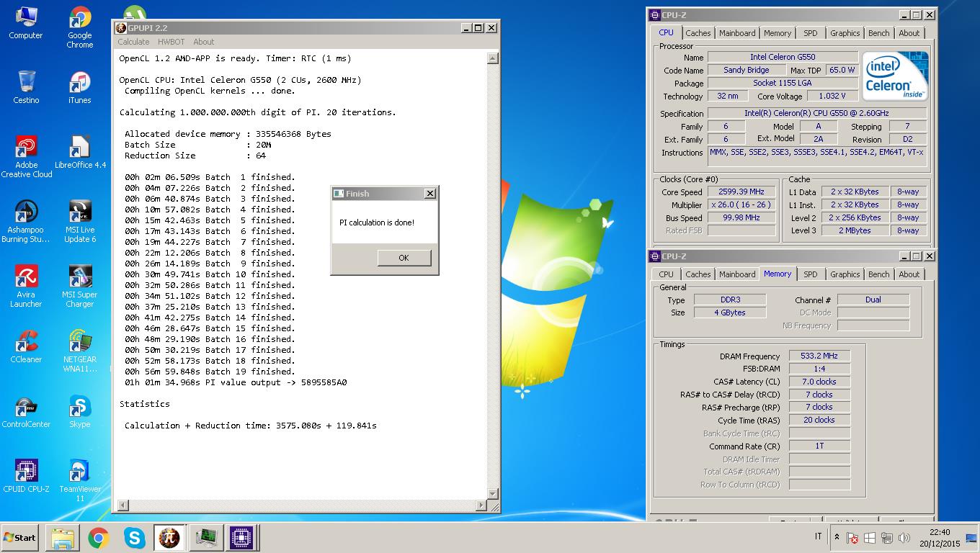
Task: Open the volume speaker tray icon
Action: tap(904, 538)
